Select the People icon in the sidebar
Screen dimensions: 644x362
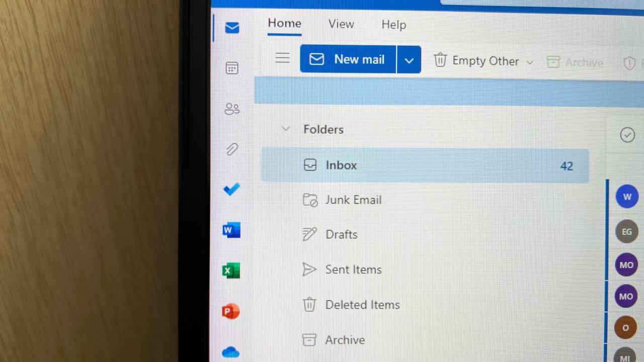pos(232,109)
